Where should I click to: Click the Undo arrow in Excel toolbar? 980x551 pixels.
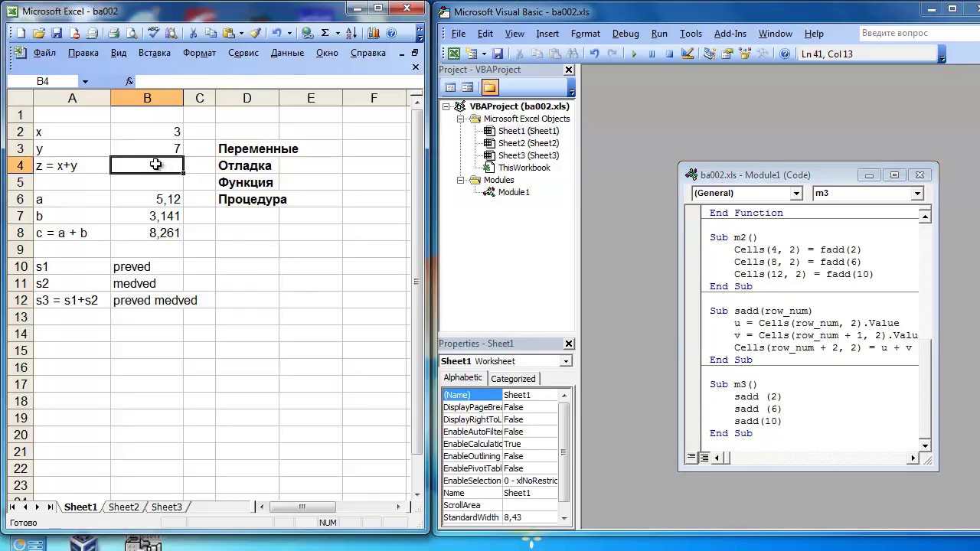(276, 33)
